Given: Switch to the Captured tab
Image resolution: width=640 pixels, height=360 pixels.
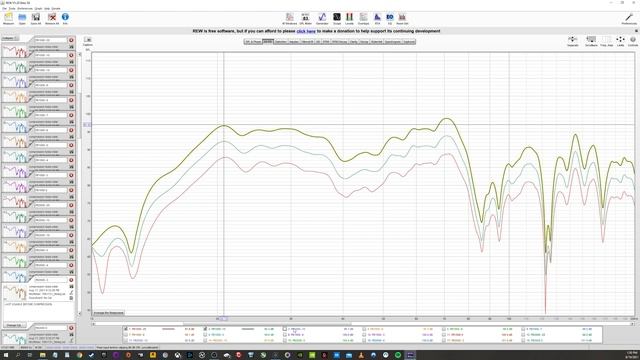Looking at the screenshot, I should coord(409,42).
